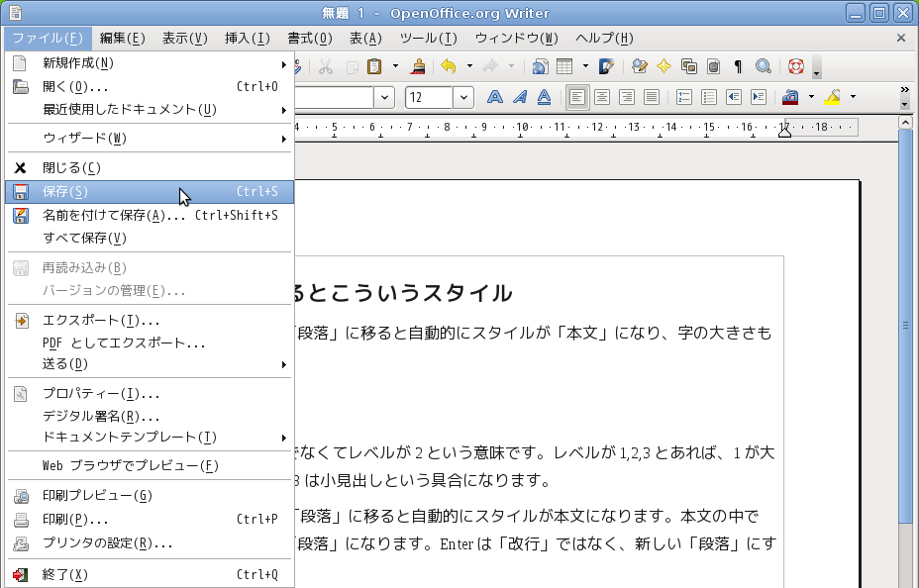Expand the font name dropdown arrow

click(x=384, y=97)
